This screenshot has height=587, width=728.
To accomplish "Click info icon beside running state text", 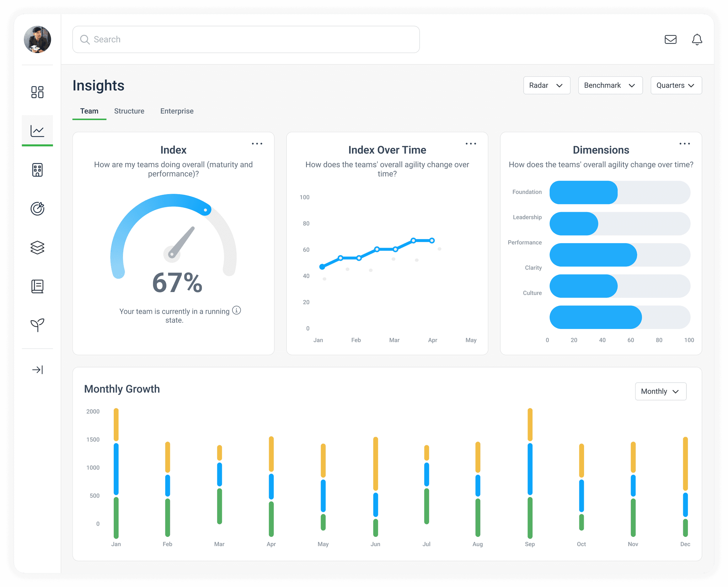I will click(x=236, y=310).
